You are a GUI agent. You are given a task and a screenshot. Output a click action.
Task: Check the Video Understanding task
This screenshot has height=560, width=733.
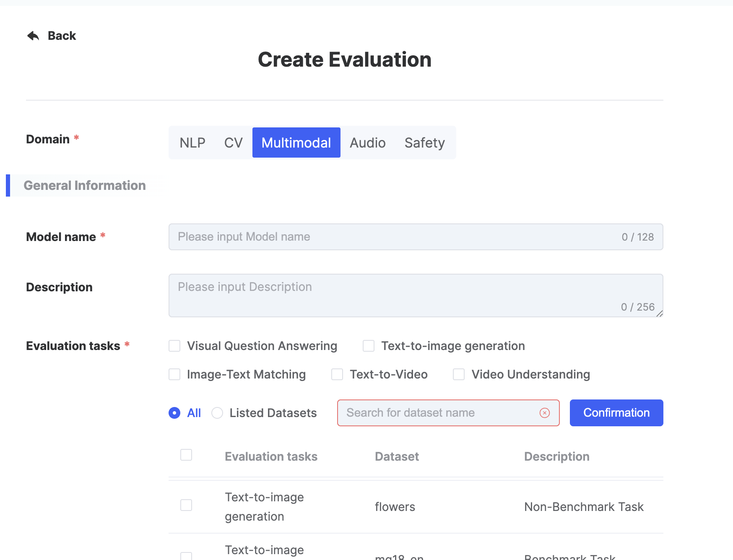[459, 374]
